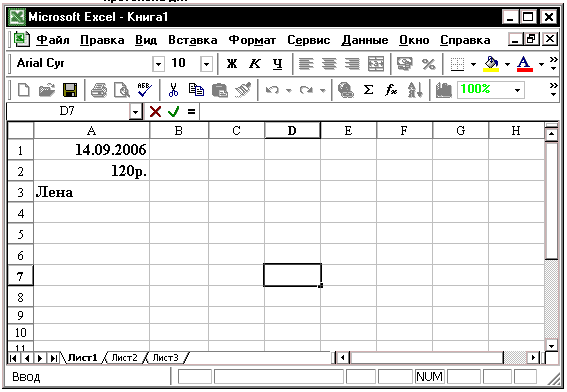567x392 pixels.
Task: Select the Лист1 sheet tab
Action: click(83, 358)
